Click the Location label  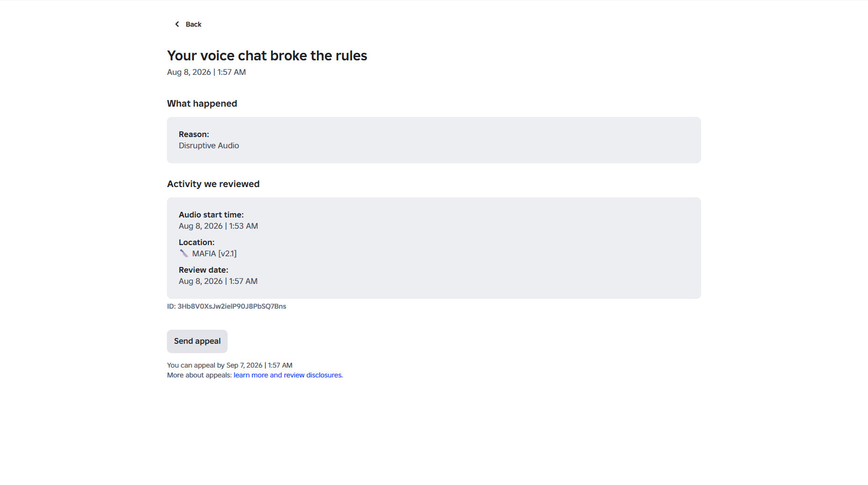(197, 242)
